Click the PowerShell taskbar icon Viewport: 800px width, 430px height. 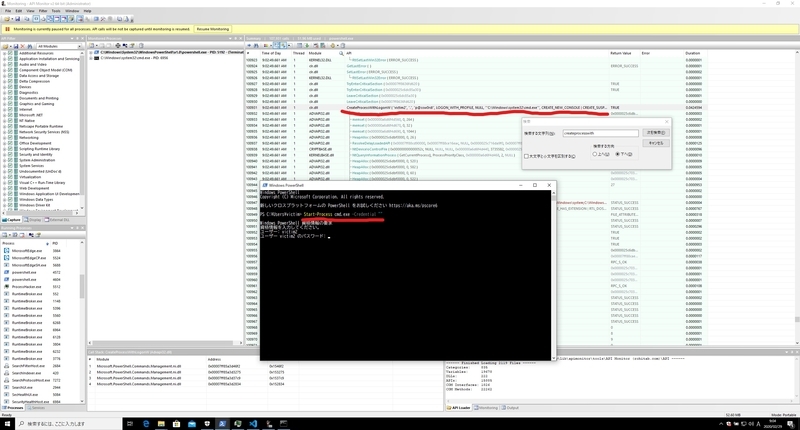222,423
